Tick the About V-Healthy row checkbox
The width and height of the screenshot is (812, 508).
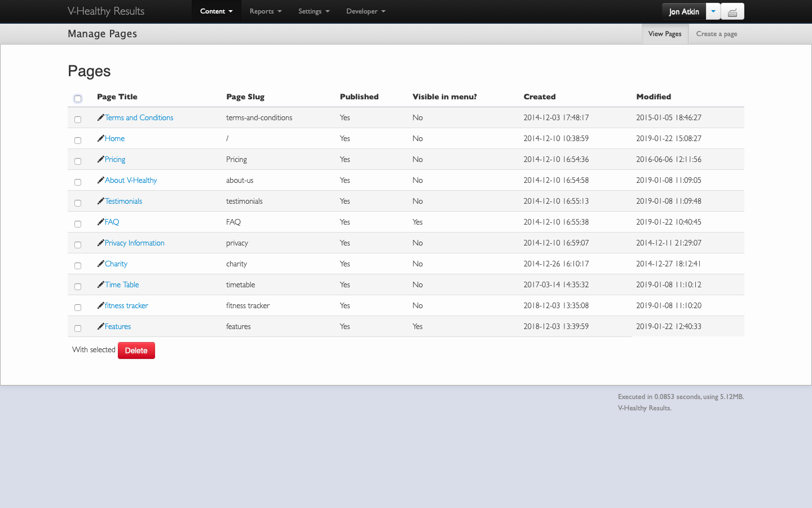point(78,182)
